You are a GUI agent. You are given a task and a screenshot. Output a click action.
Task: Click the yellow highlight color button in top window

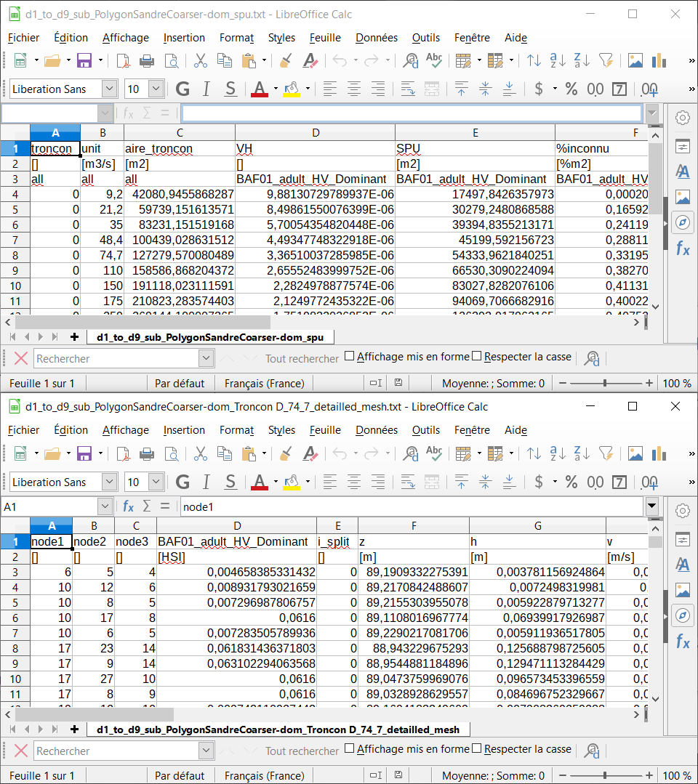click(292, 89)
